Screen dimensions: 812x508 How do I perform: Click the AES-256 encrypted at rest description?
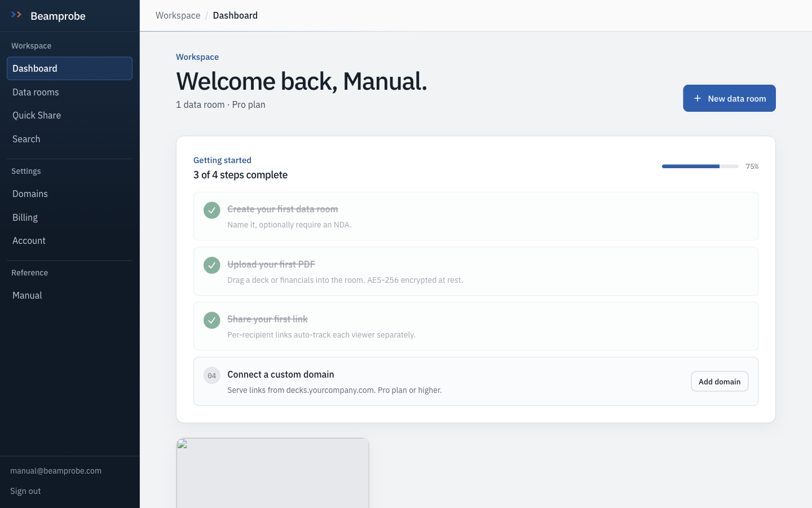pos(345,280)
